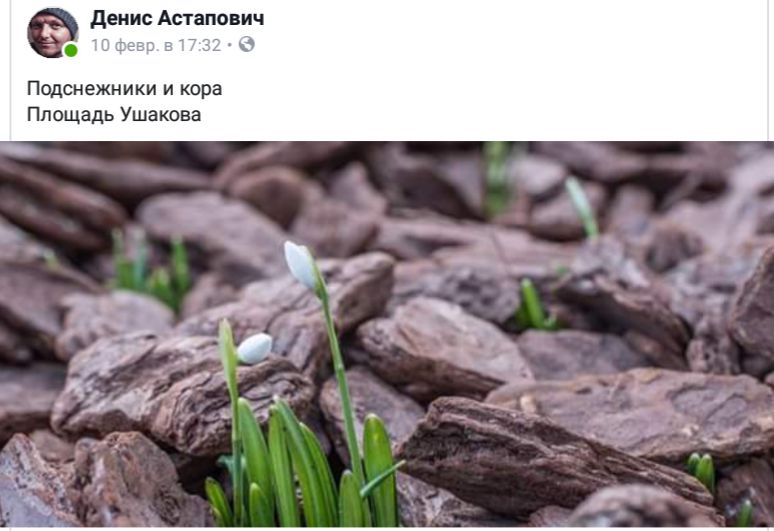774x531 pixels.
Task: Open Денис Астапович's profile picture
Action: point(52,33)
